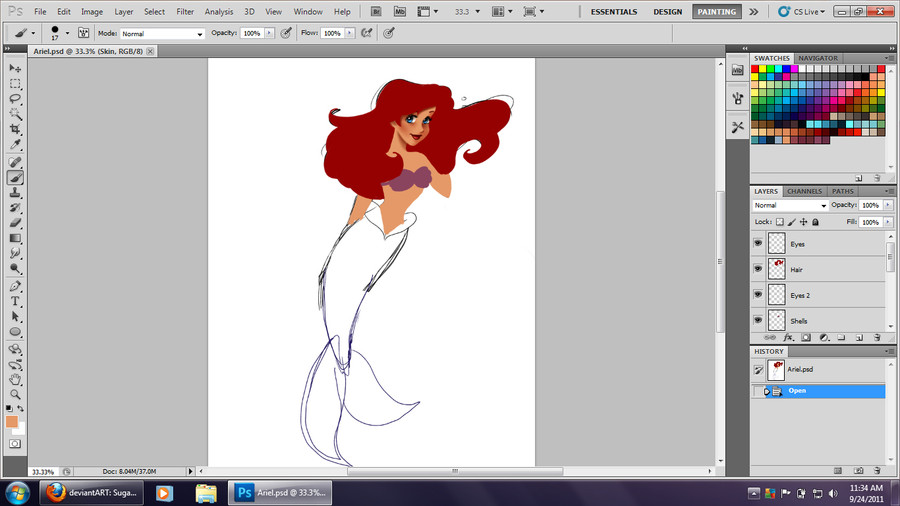Image resolution: width=900 pixels, height=506 pixels.
Task: Switch to the Paths tab
Action: tap(843, 191)
